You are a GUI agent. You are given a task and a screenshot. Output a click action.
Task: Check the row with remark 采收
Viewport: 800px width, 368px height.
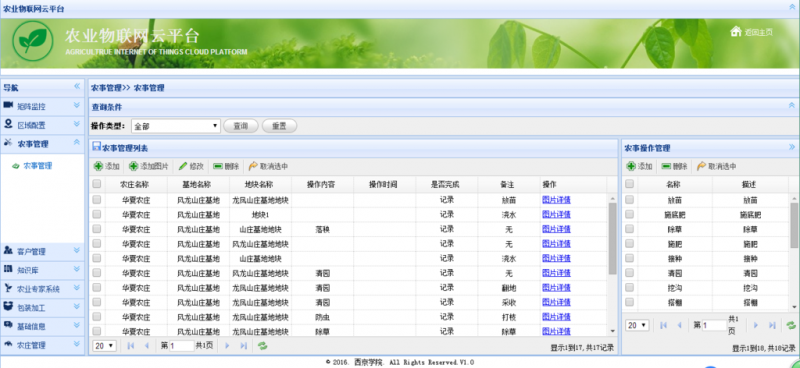(x=97, y=302)
